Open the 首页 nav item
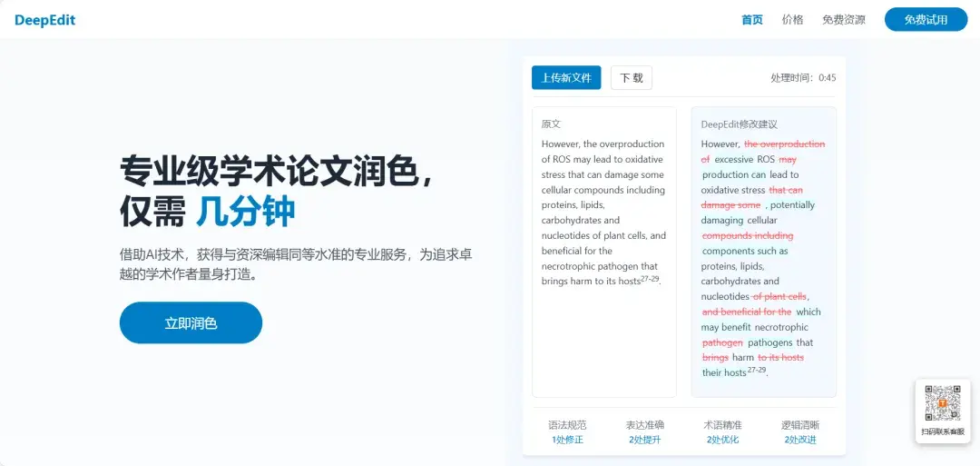This screenshot has height=466, width=980. click(x=752, y=20)
